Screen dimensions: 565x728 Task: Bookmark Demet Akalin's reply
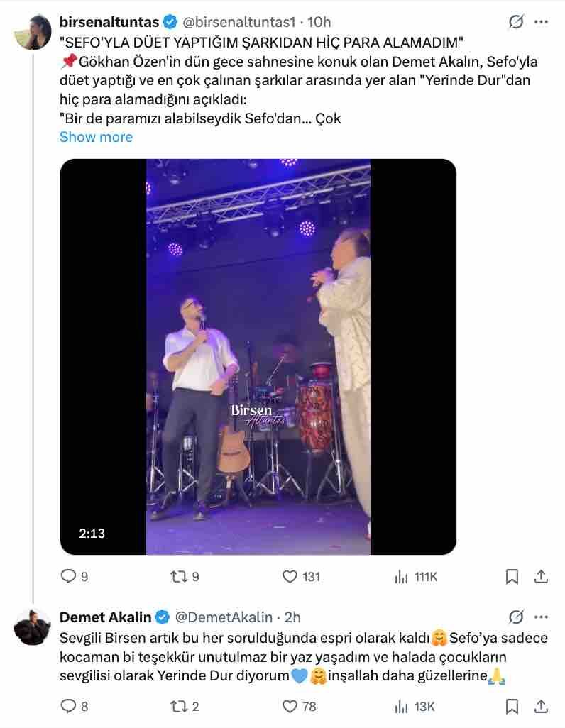tap(510, 707)
